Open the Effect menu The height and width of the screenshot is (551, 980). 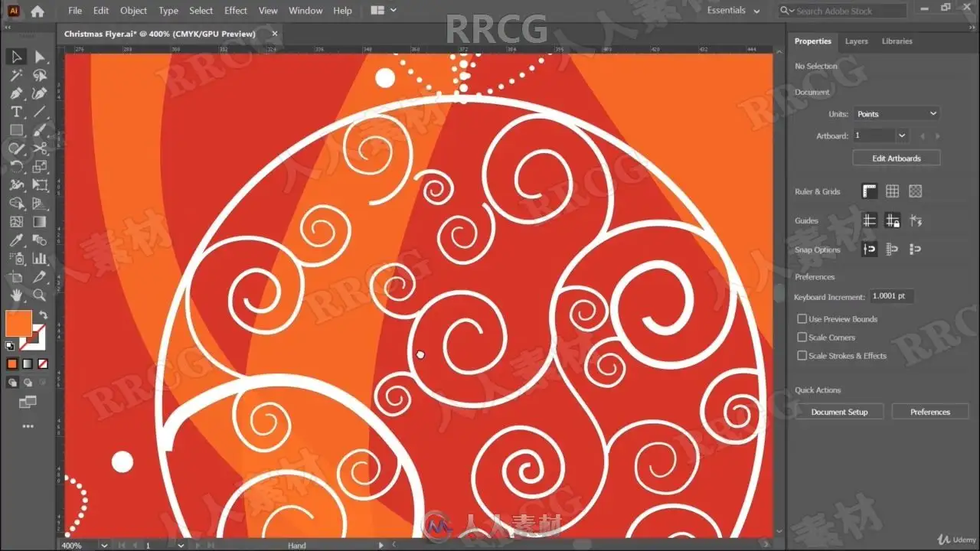click(x=236, y=11)
